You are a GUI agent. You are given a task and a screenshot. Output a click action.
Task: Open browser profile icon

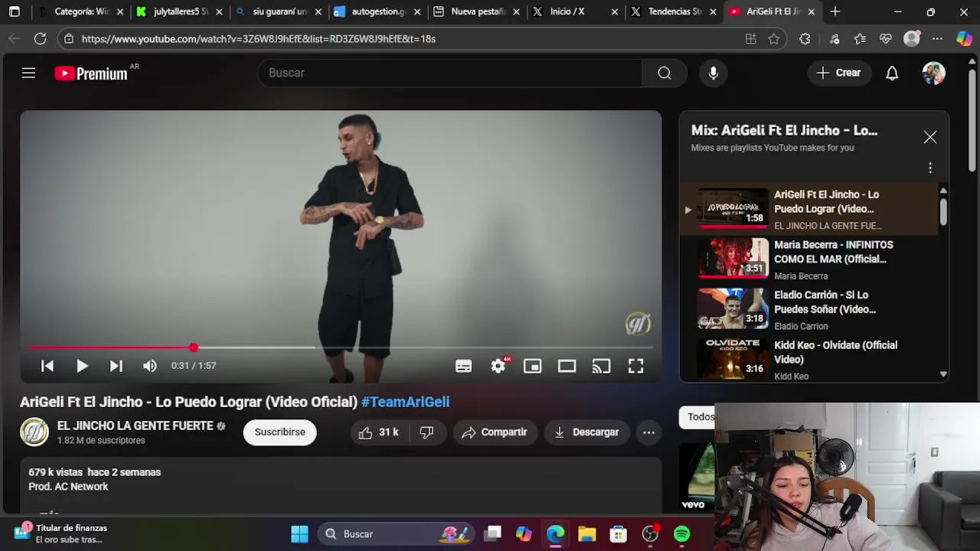pyautogui.click(x=911, y=39)
